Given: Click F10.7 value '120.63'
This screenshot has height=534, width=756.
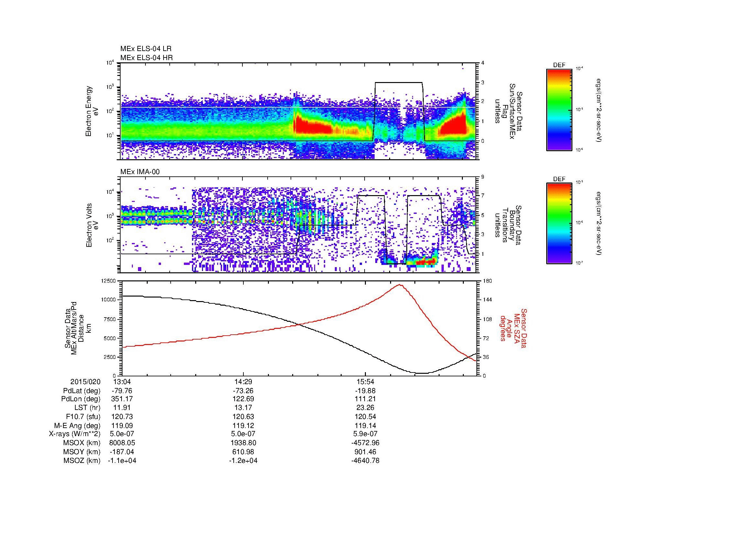Looking at the screenshot, I should (243, 416).
